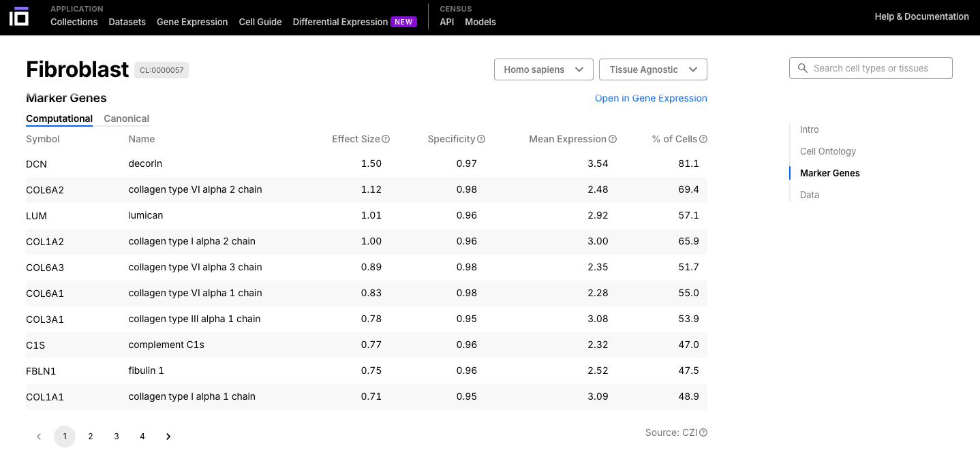Click the Mean Expression help icon
980x459 pixels.
(x=613, y=139)
